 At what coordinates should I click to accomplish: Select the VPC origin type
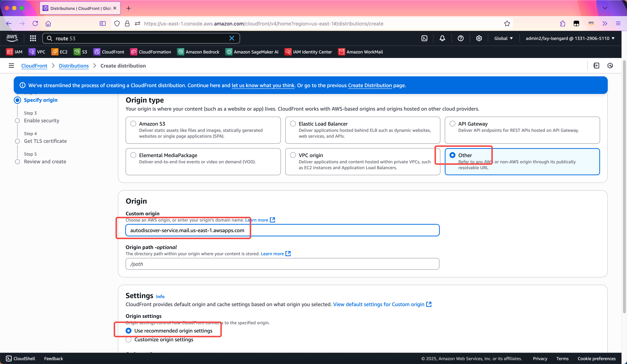pos(362,161)
